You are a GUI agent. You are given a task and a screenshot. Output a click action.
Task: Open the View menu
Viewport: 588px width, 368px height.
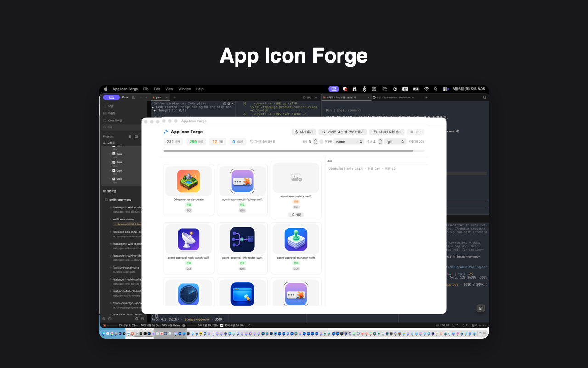[x=169, y=89]
